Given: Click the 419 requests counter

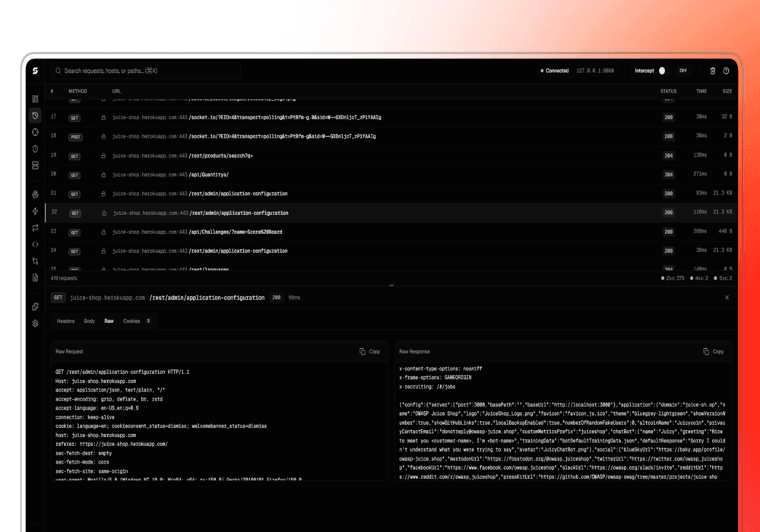Looking at the screenshot, I should click(64, 278).
